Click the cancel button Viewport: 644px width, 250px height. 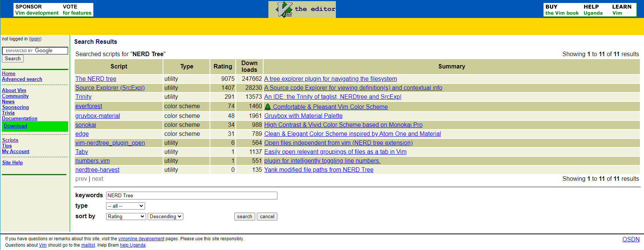coord(267,217)
